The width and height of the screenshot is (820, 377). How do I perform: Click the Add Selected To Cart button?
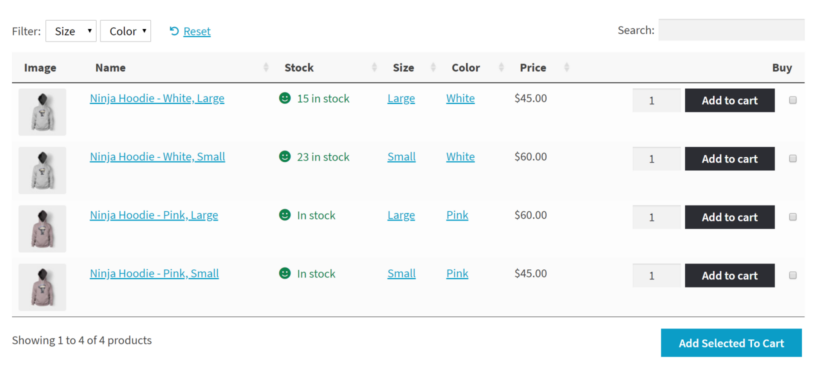tap(731, 343)
